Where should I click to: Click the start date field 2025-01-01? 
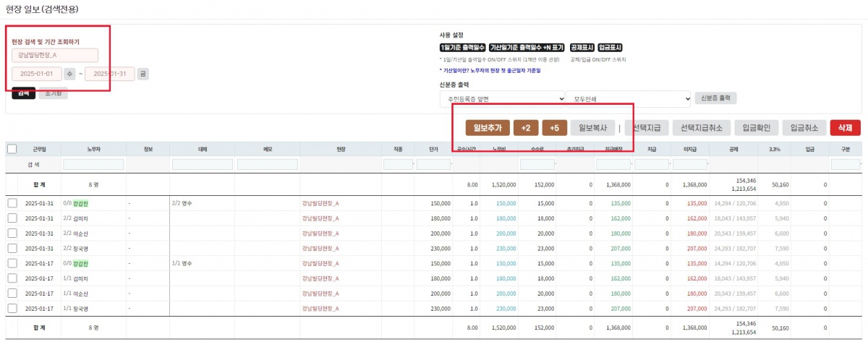click(36, 74)
